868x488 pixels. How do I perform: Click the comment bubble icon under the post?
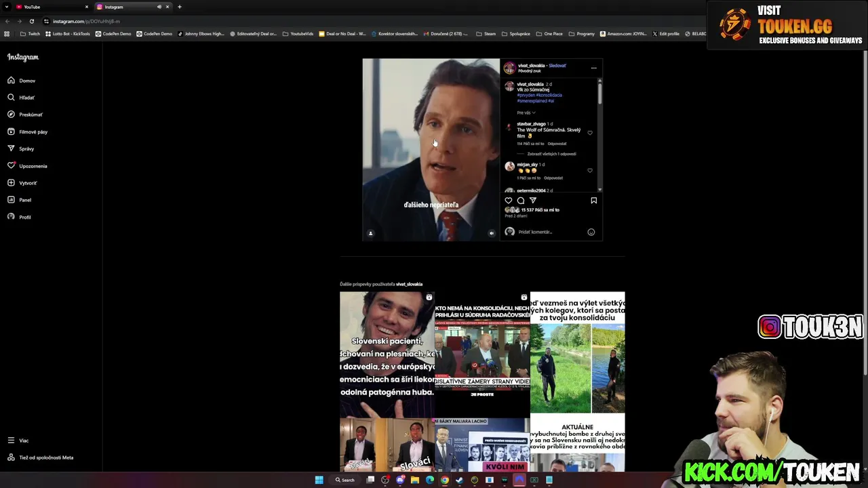[521, 201]
